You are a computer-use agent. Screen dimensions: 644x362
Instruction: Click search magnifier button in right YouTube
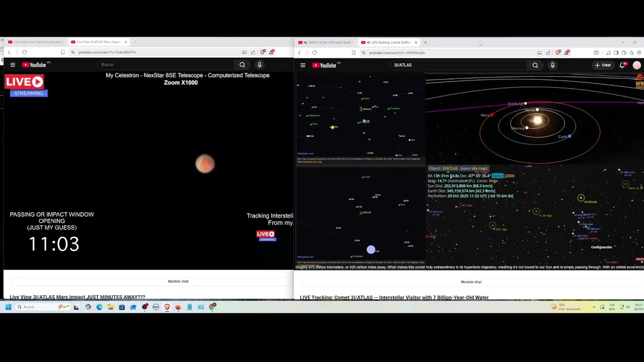click(535, 65)
